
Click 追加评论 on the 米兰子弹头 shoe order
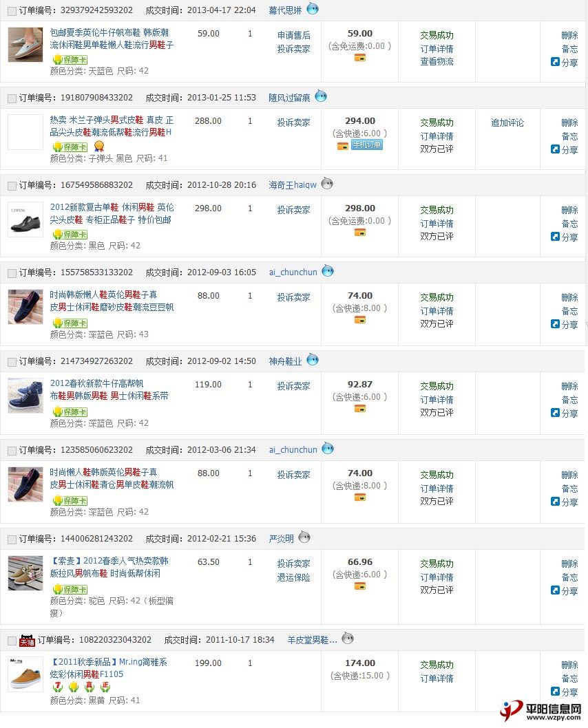tap(507, 122)
